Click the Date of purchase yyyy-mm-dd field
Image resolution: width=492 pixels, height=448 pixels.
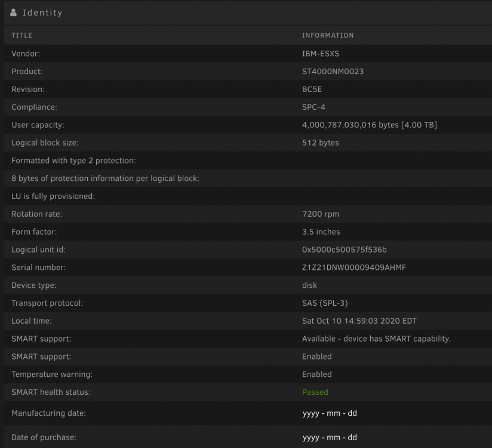[330, 437]
